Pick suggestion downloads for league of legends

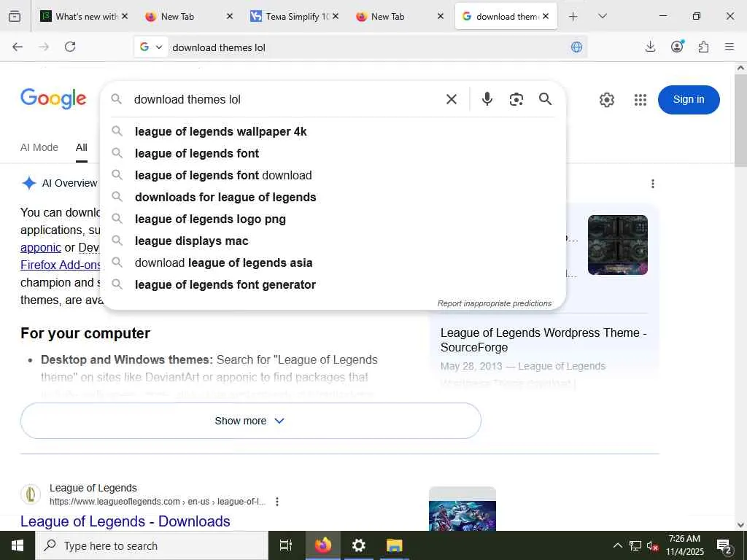tap(333, 197)
